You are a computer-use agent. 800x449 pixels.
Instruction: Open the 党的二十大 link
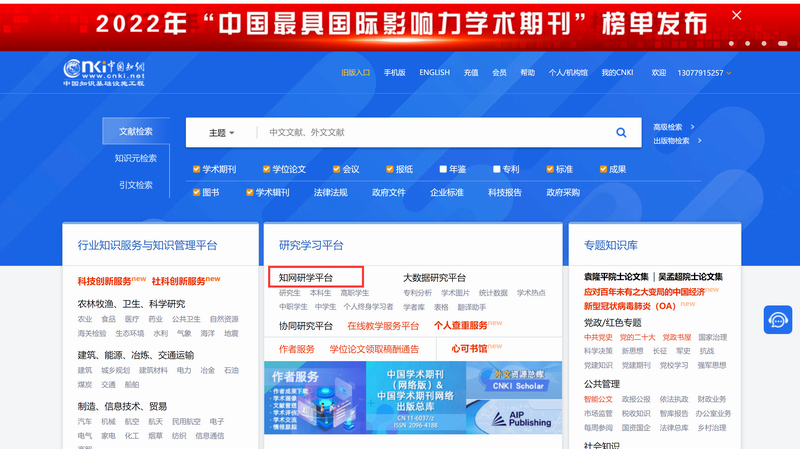pos(637,337)
